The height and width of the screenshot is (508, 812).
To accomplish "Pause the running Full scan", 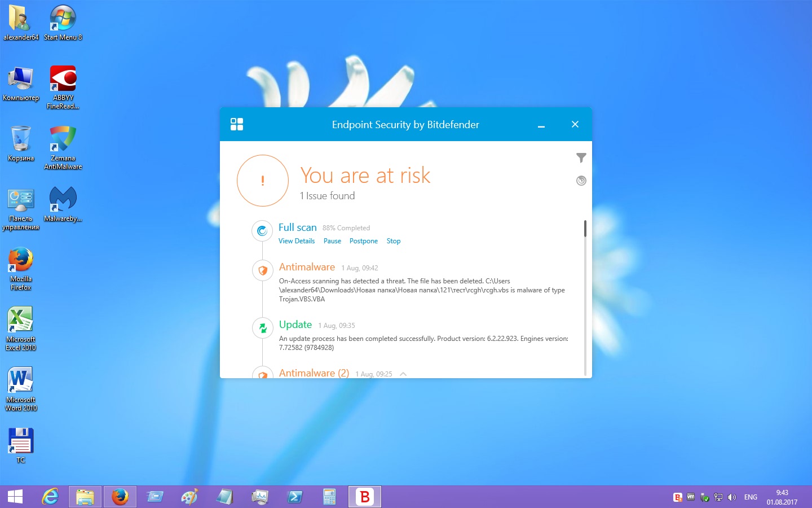I will tap(332, 241).
